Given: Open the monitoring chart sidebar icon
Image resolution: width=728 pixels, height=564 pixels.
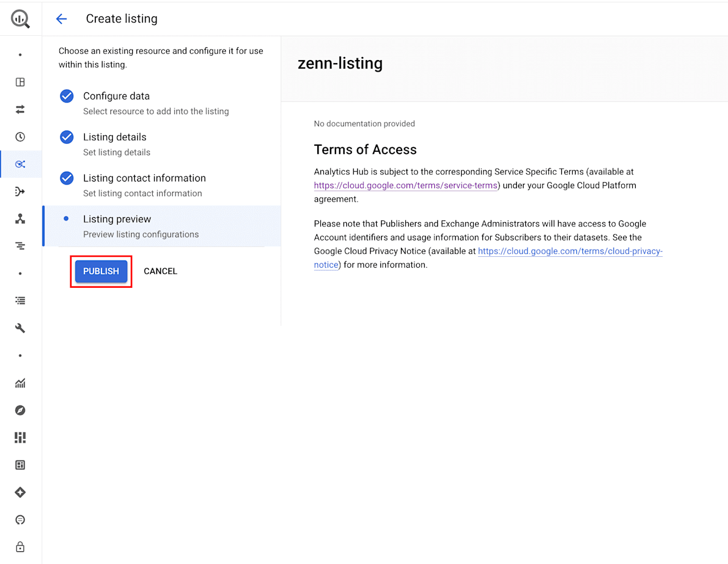Looking at the screenshot, I should pos(20,383).
